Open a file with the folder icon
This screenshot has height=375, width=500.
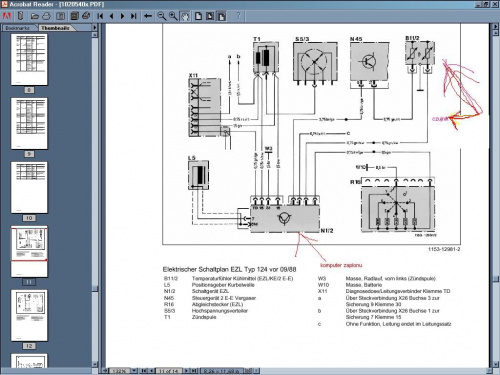tap(34, 16)
